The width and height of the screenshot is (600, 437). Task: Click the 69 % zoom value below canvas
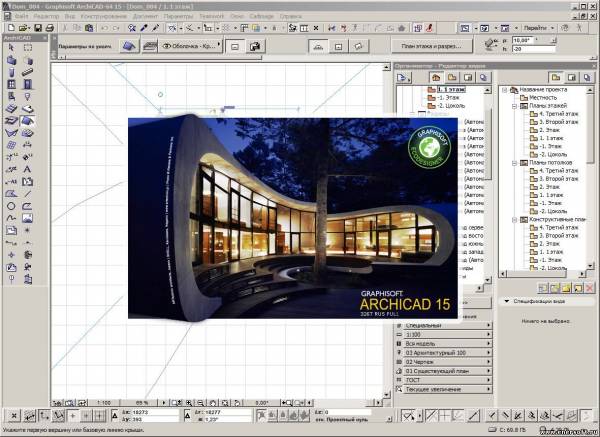point(142,403)
